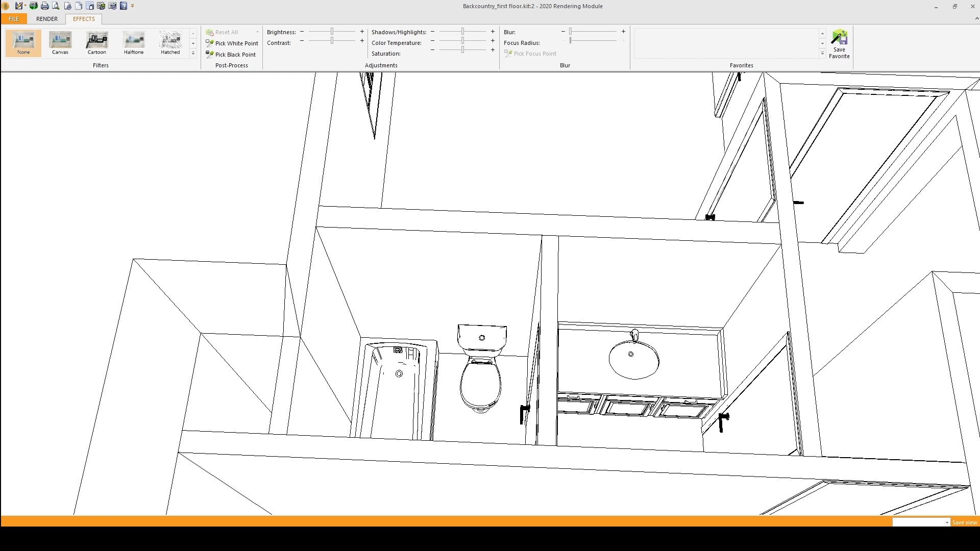Click the Save view link
The image size is (980, 551).
click(x=964, y=522)
